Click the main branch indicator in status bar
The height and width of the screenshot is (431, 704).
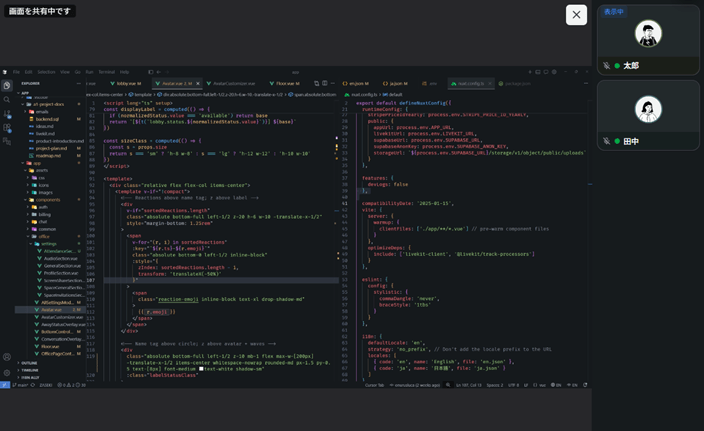pos(21,385)
